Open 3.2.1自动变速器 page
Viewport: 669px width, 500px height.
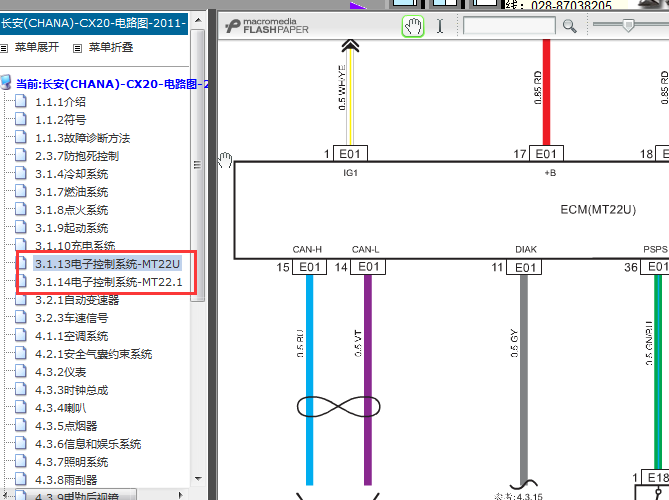77,300
